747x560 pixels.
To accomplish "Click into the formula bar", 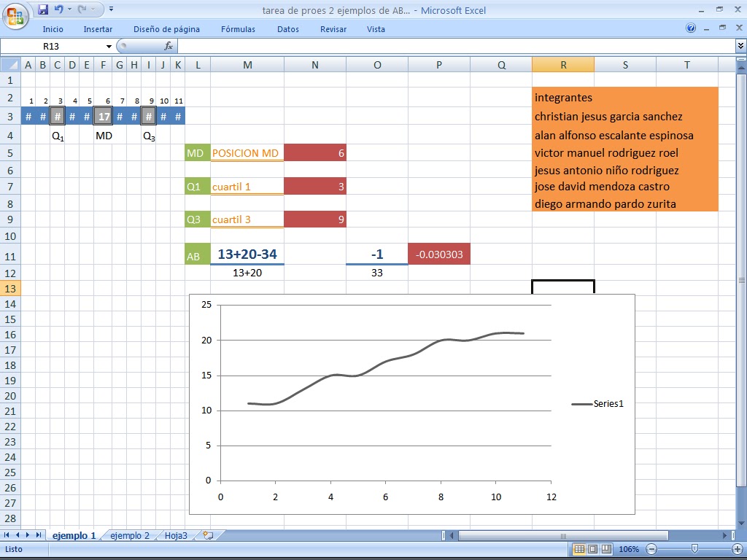I will coord(457,46).
